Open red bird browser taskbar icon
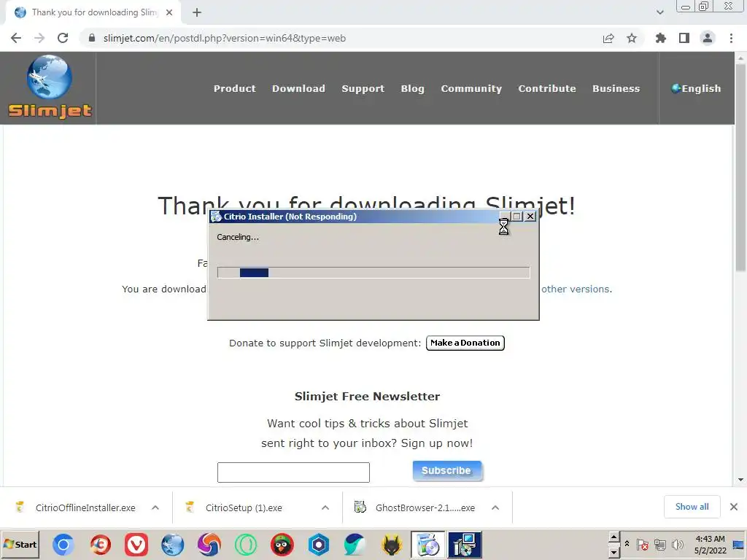The height and width of the screenshot is (560, 747). (x=282, y=545)
